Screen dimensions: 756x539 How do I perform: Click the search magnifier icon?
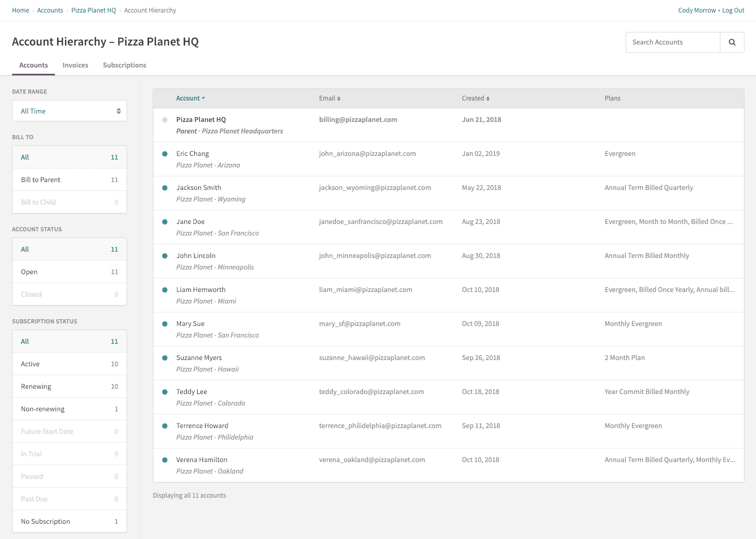coord(732,42)
